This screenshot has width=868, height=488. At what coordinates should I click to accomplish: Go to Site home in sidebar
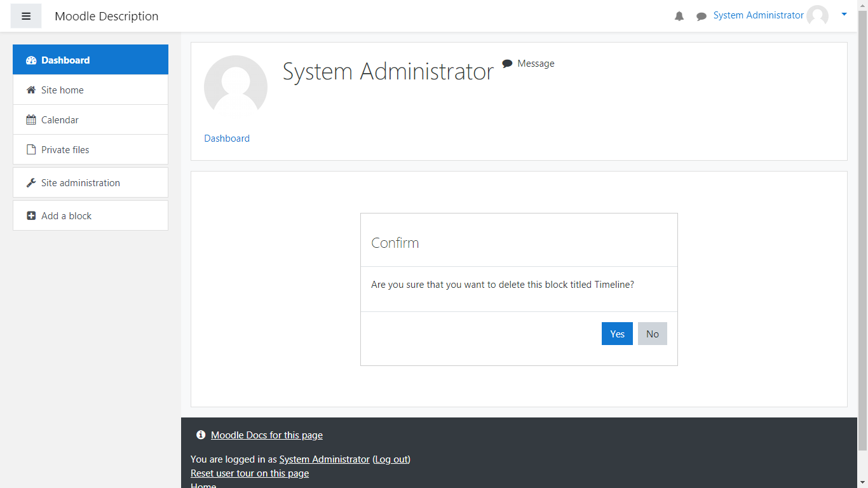coord(62,90)
